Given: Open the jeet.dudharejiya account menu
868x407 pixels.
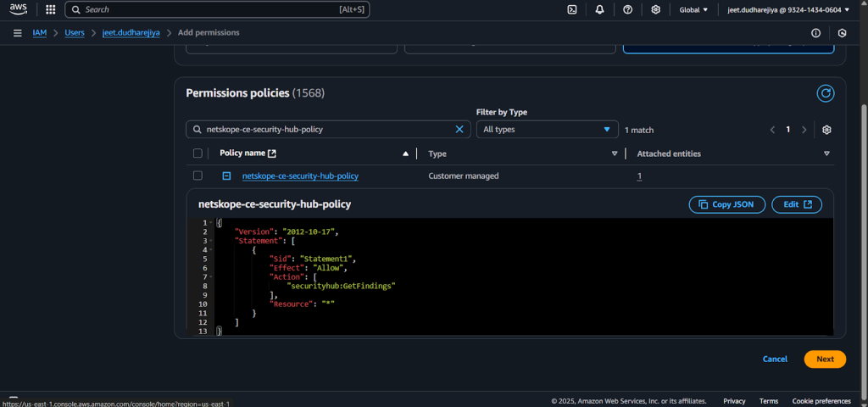Looking at the screenshot, I should (x=788, y=9).
